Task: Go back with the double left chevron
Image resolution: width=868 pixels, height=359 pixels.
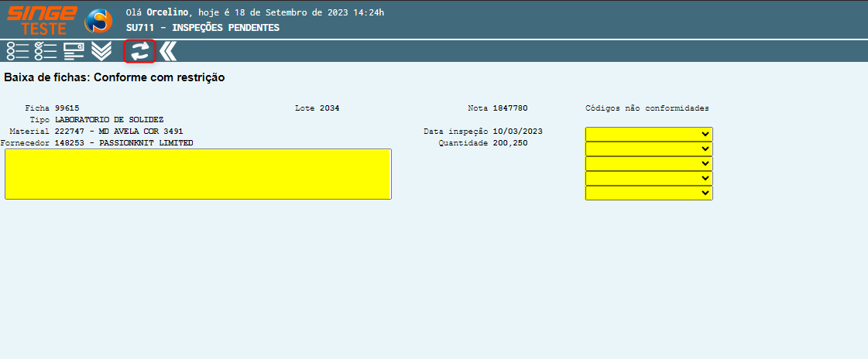Action: click(168, 51)
